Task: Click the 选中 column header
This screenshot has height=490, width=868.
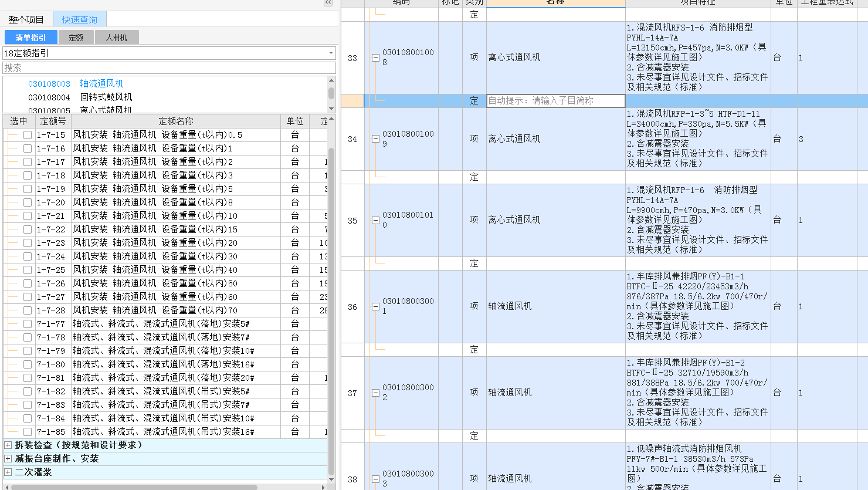Action: coord(19,121)
